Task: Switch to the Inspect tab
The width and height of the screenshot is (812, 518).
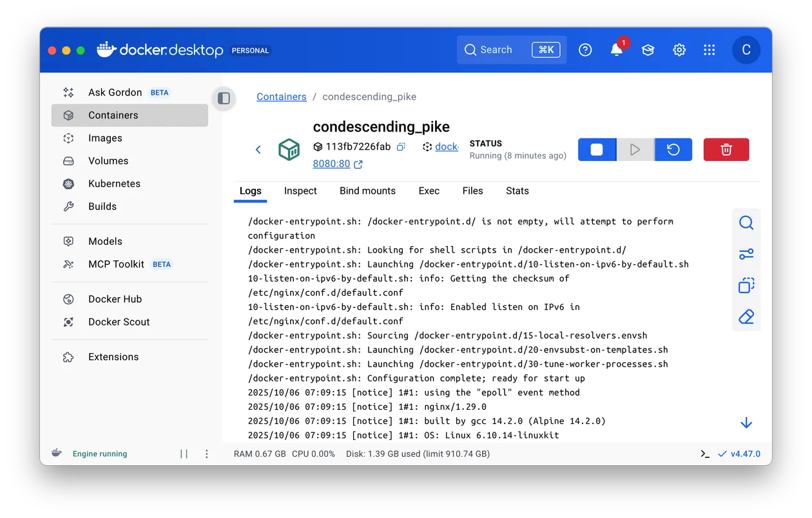Action: tap(300, 191)
